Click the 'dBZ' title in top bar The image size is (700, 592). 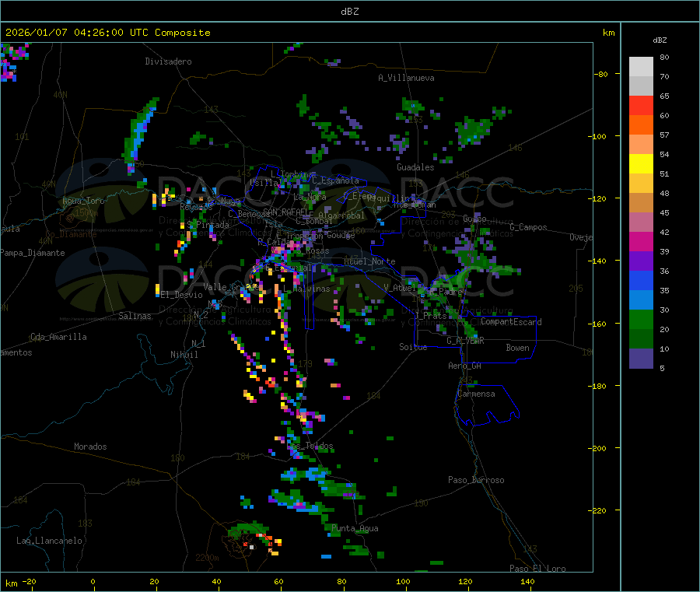pyautogui.click(x=349, y=11)
